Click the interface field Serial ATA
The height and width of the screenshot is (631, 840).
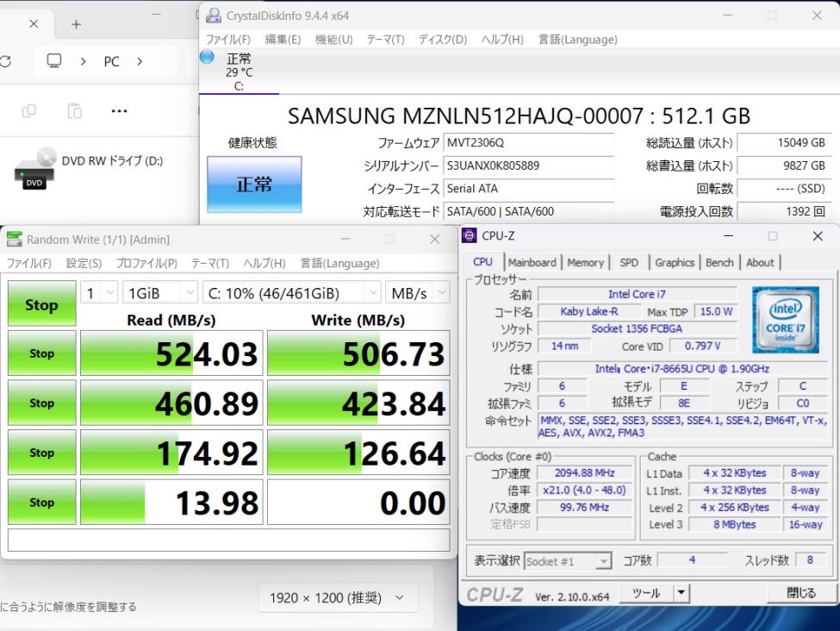[x=529, y=188]
